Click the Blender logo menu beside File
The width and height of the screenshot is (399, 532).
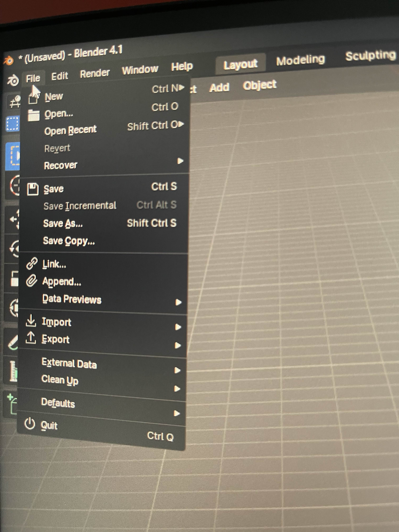pyautogui.click(x=13, y=80)
